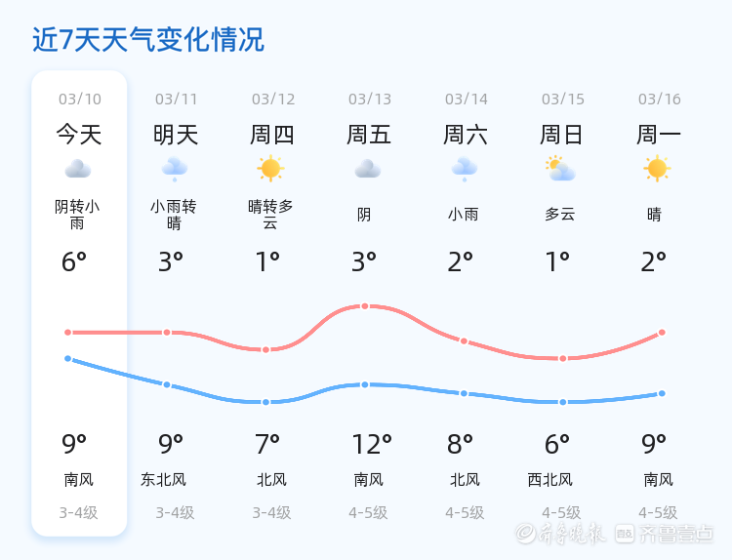The width and height of the screenshot is (732, 560).
Task: Select the 今天 day column header
Action: [79, 135]
